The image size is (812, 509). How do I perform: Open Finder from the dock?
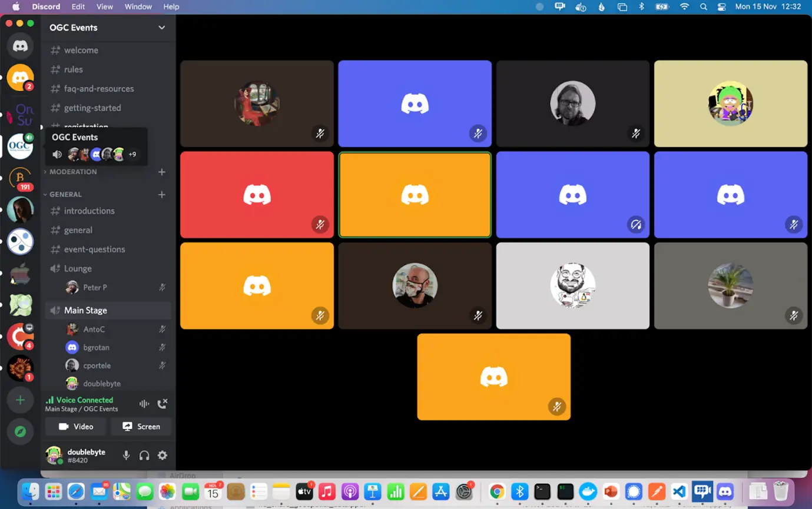coord(30,491)
